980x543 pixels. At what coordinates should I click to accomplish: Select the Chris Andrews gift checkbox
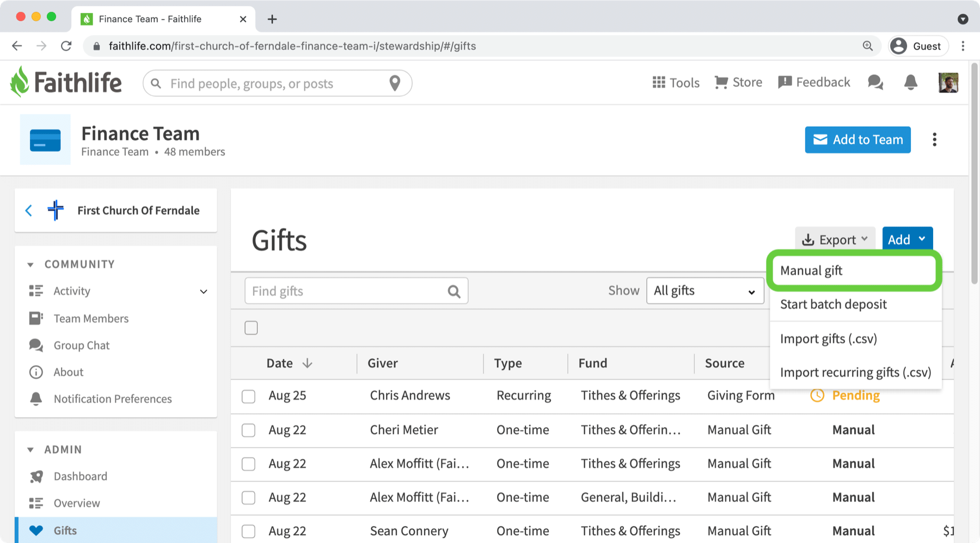coord(249,396)
